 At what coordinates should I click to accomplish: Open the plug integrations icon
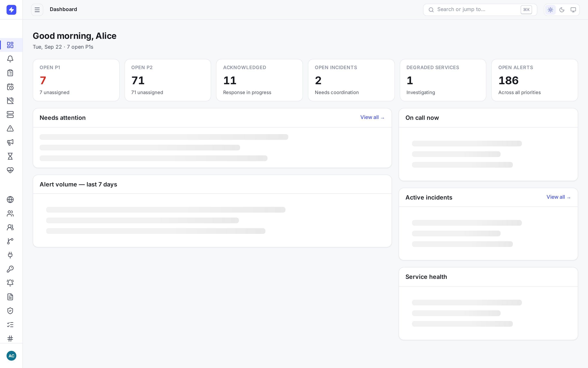10,255
